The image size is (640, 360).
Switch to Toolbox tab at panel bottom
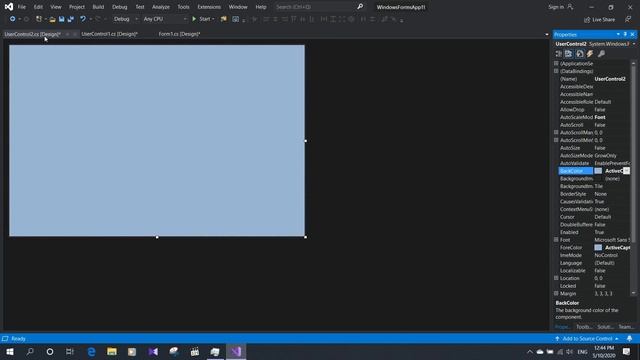[584, 327]
